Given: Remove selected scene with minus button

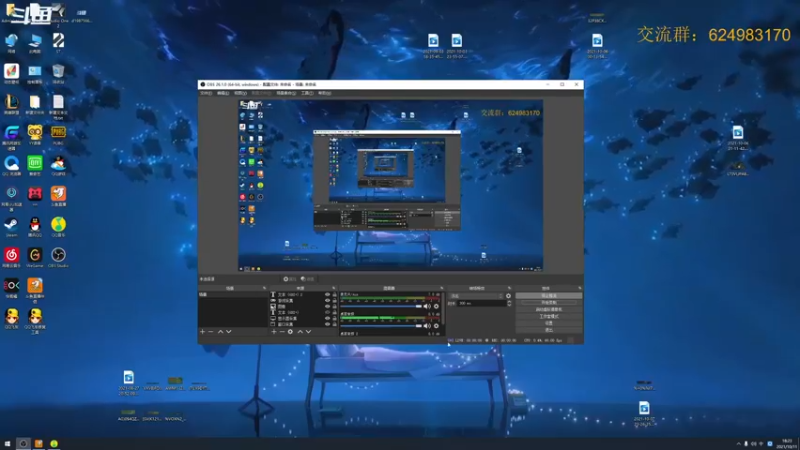Looking at the screenshot, I should [211, 332].
